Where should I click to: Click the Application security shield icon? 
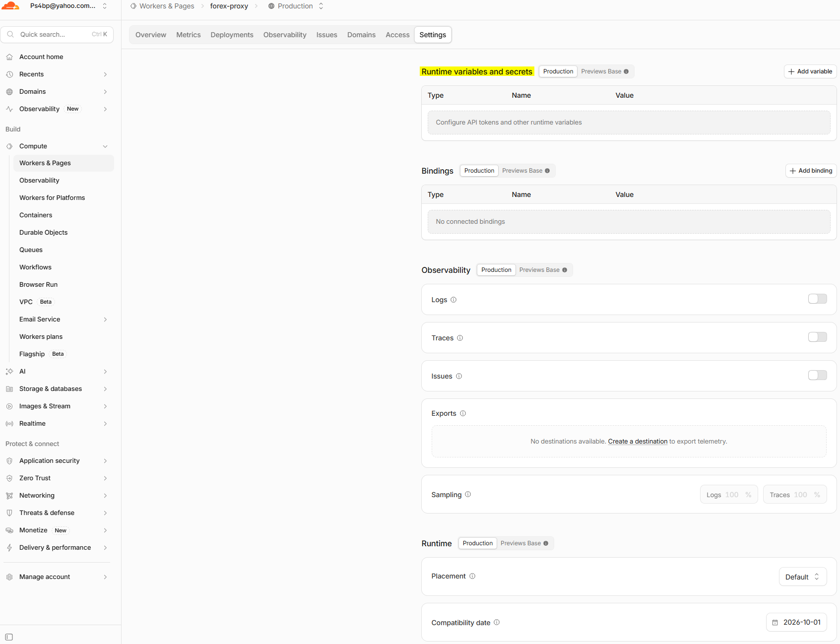click(x=9, y=461)
